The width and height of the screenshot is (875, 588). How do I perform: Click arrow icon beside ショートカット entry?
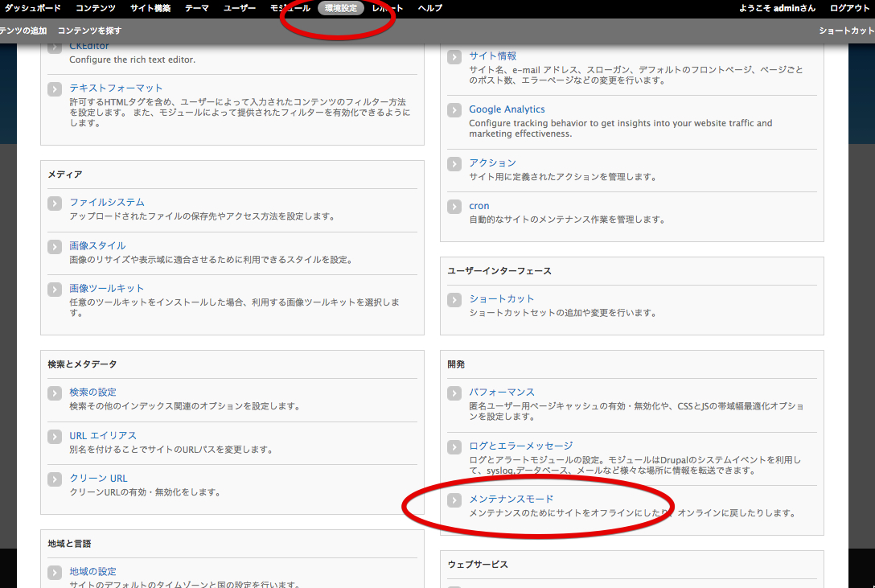454,300
